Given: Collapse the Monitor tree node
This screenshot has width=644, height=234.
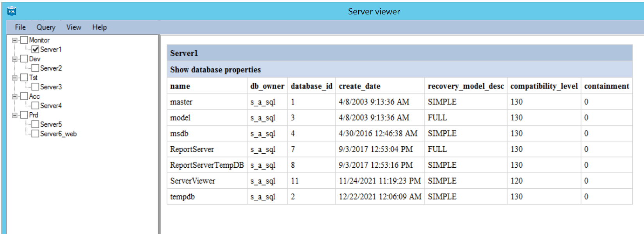Looking at the screenshot, I should 15,40.
